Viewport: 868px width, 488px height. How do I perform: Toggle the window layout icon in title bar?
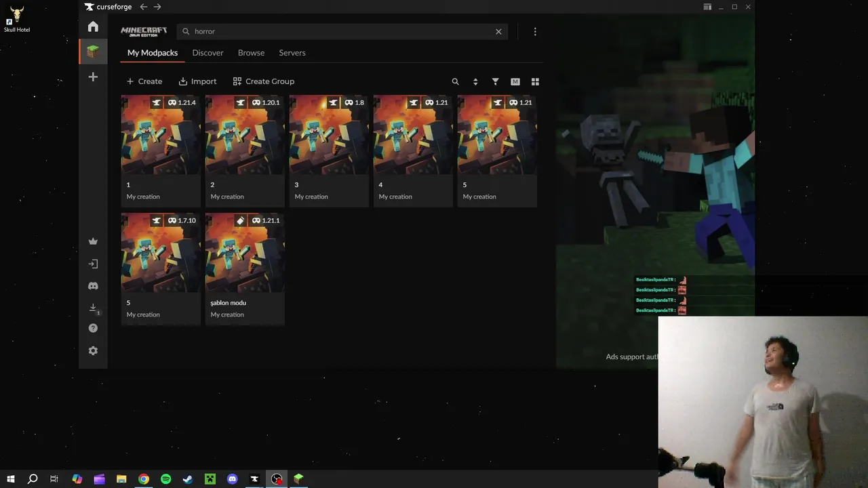(707, 7)
